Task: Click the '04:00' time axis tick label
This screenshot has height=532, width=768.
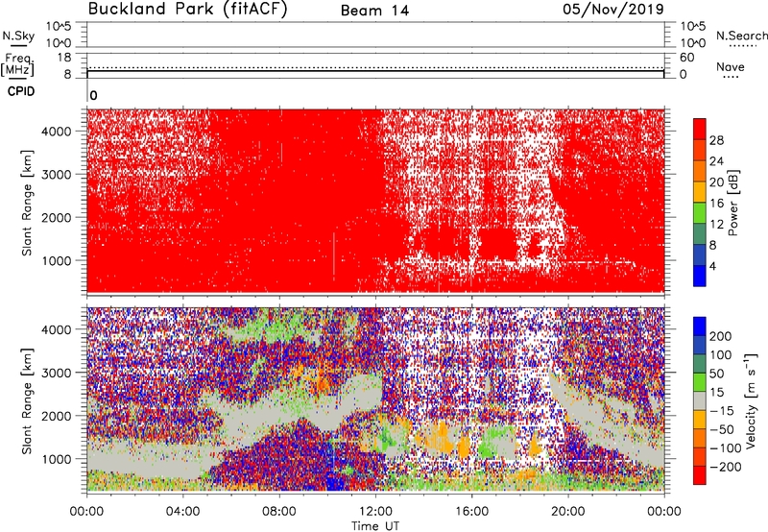Action: click(x=183, y=512)
